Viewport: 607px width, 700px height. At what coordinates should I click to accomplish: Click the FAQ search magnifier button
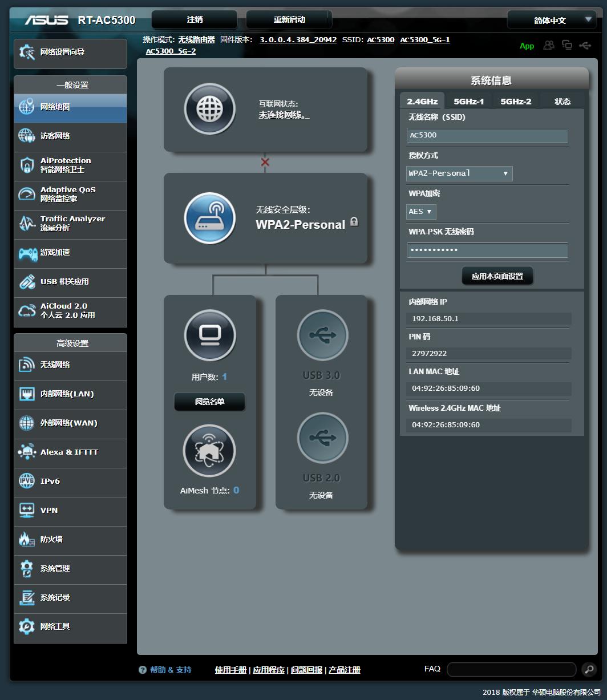tap(589, 669)
